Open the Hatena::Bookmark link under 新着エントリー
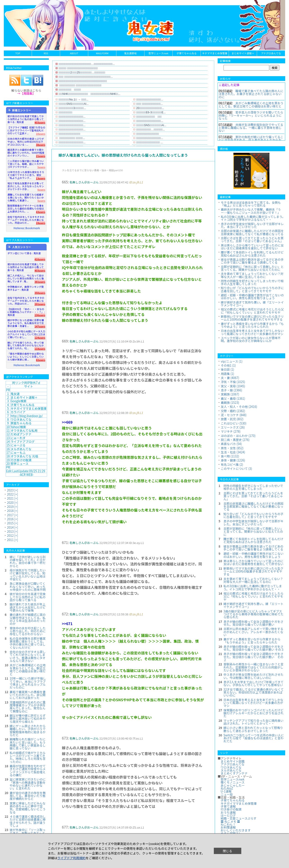The image size is (289, 868). coord(27,228)
